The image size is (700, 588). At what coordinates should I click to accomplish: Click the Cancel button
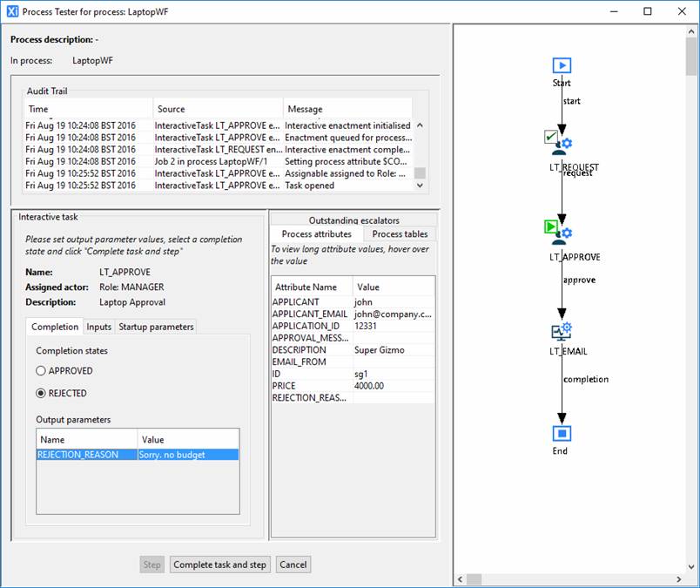(x=293, y=564)
